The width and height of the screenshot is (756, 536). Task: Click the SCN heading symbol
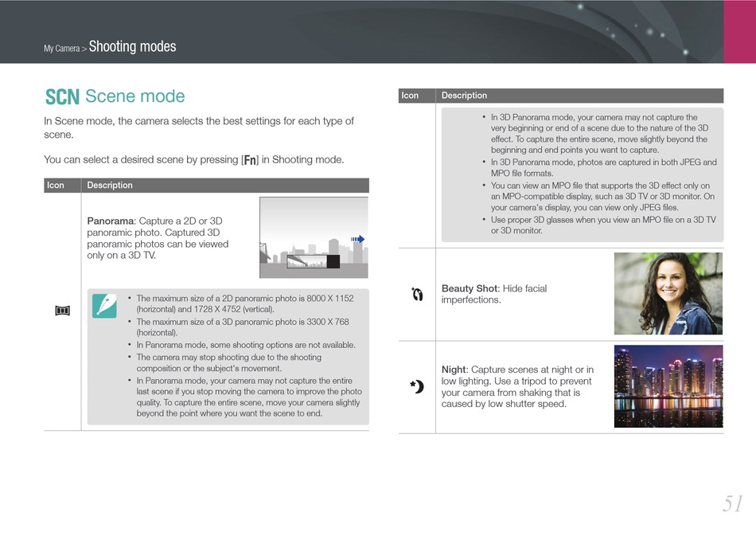coord(62,96)
